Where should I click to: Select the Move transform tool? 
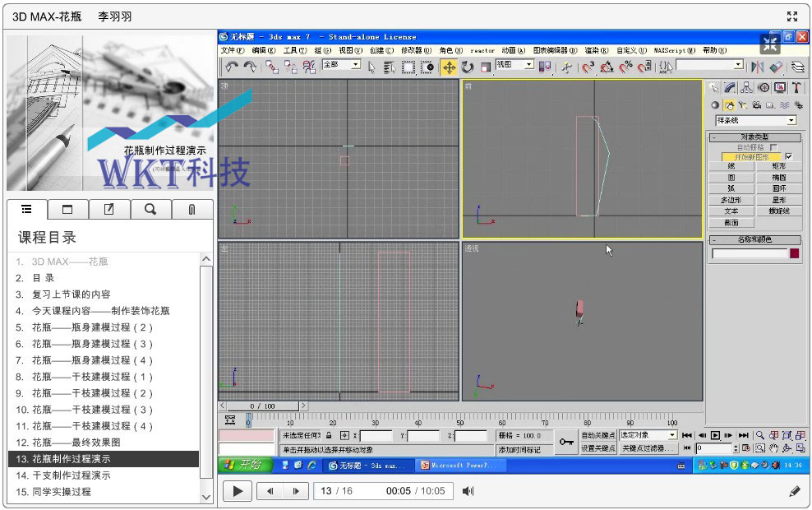point(449,67)
